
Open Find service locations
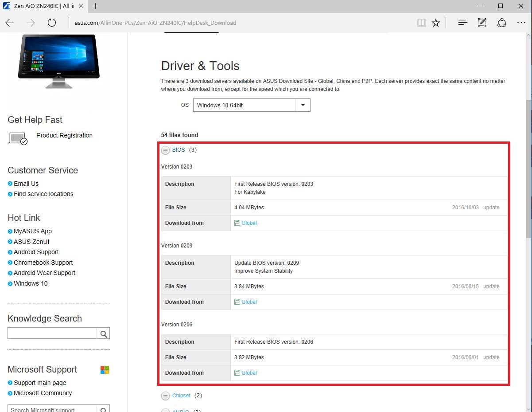[43, 194]
